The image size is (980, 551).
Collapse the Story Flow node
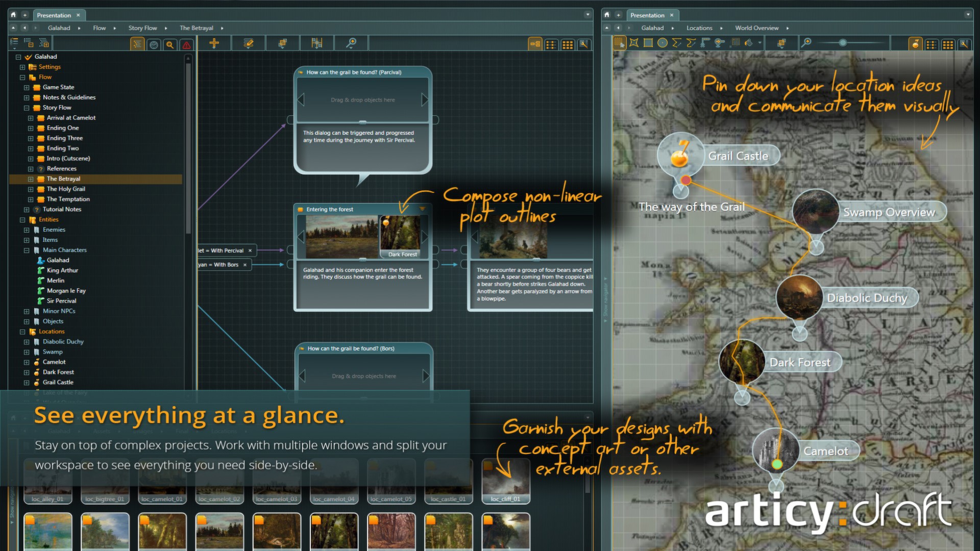click(x=27, y=108)
